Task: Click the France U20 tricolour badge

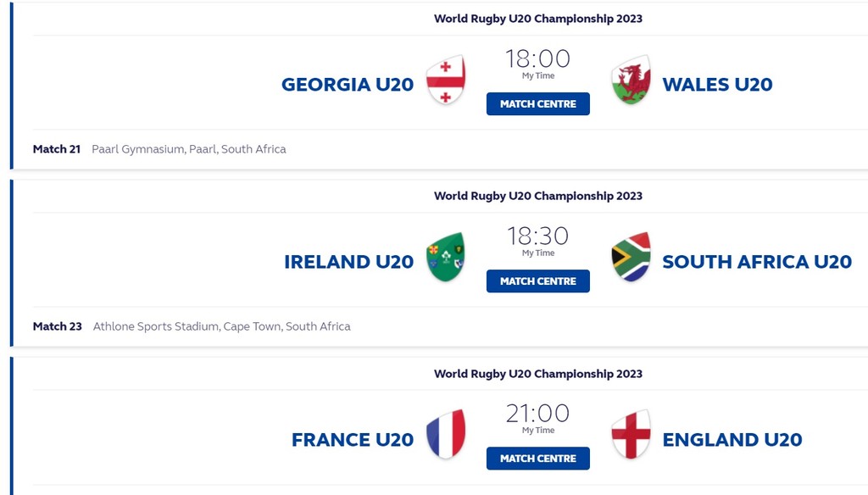Action: coord(446,435)
